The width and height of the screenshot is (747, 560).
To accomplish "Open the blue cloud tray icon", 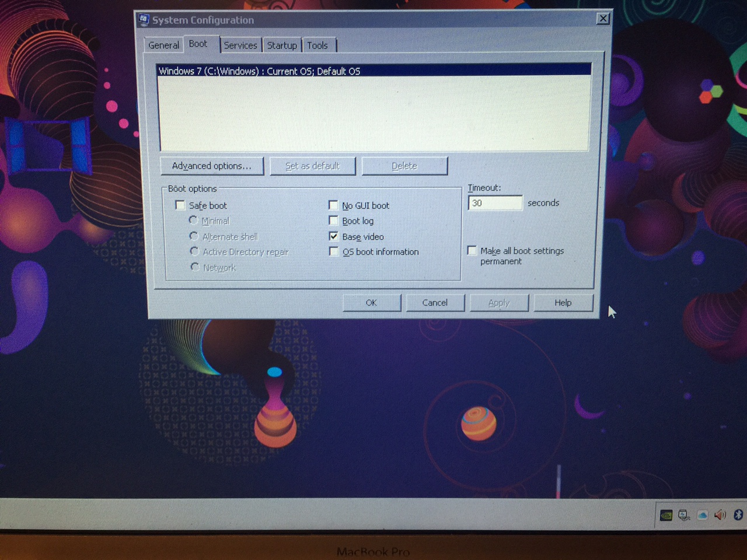I will pyautogui.click(x=702, y=515).
